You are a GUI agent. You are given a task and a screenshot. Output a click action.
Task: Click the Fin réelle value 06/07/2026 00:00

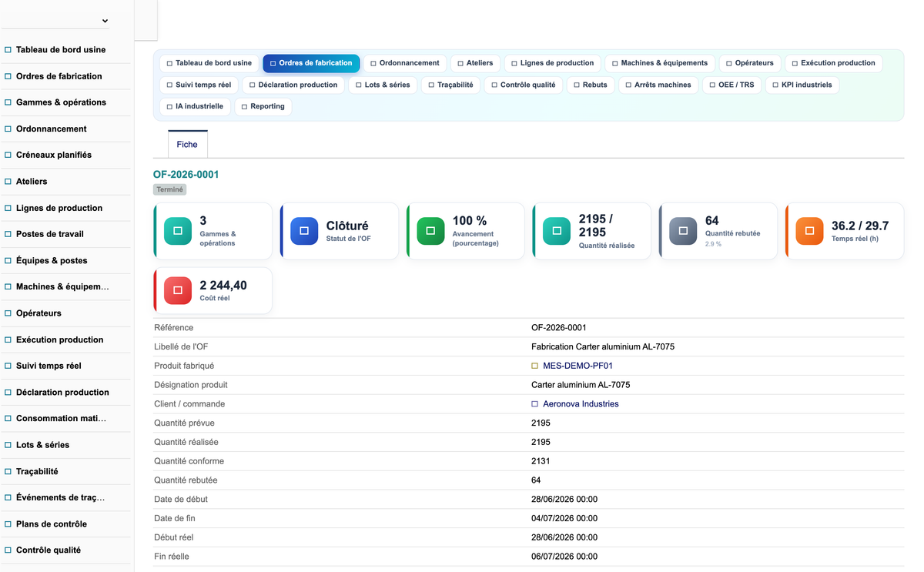point(564,557)
